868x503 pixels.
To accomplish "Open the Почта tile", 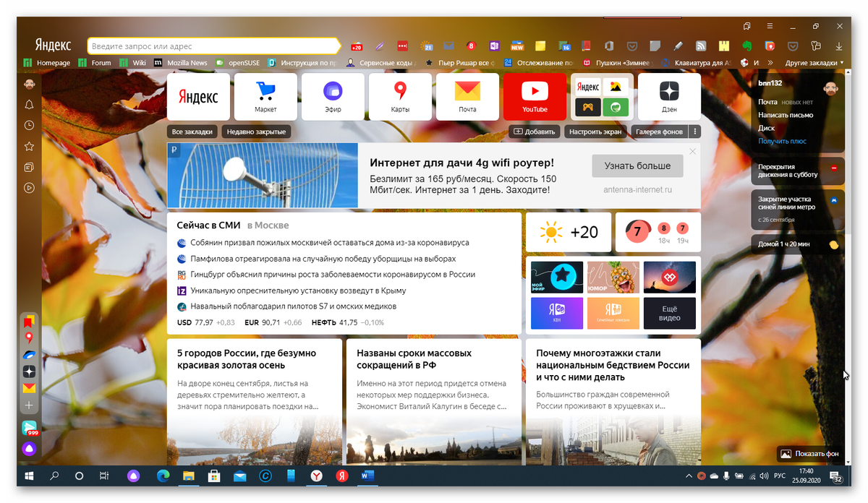I will [x=467, y=96].
